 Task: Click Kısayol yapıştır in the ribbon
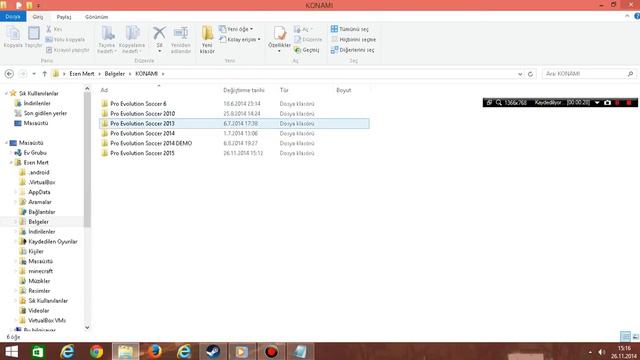coord(67,50)
